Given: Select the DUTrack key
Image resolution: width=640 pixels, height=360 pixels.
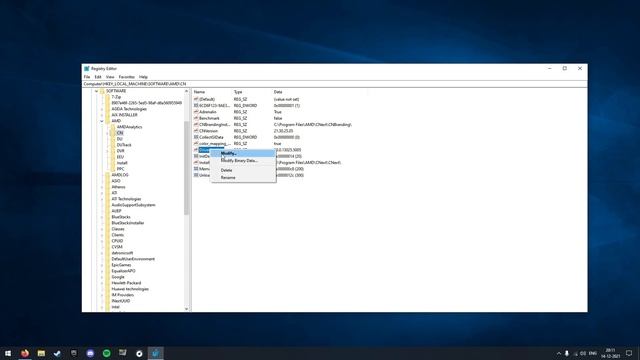Looking at the screenshot, I should coord(124,145).
